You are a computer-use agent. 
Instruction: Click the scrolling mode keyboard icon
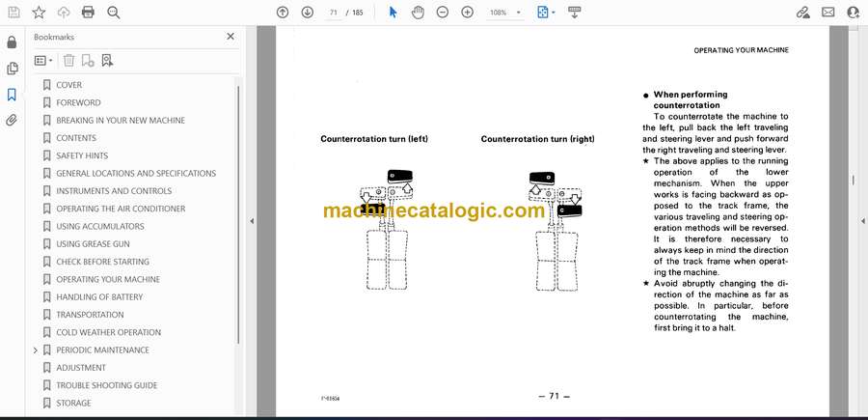[574, 13]
